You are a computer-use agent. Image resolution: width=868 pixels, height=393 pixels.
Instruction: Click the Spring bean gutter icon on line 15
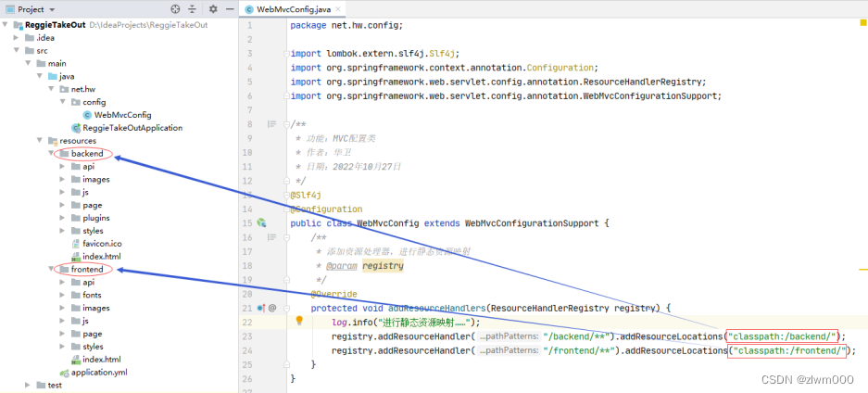click(x=261, y=223)
